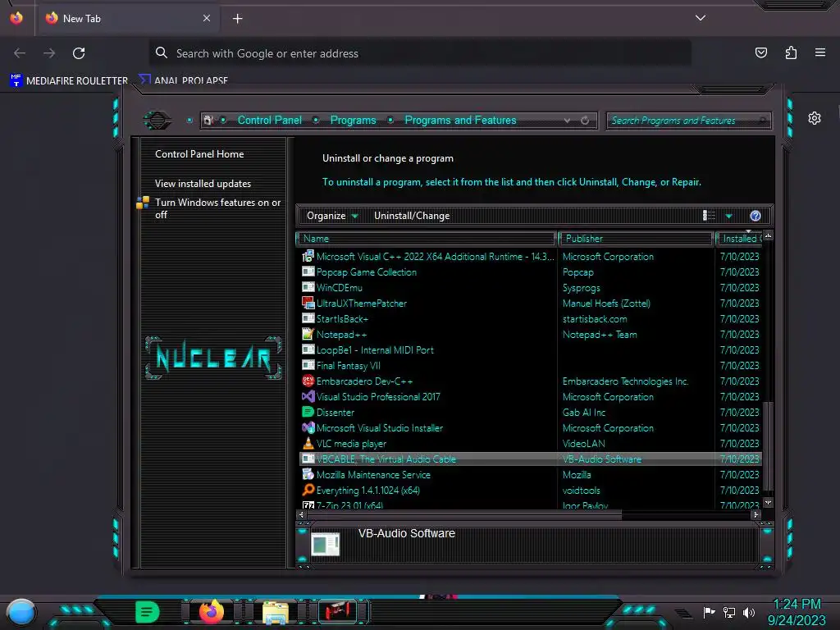Click the vertical scrollbar up arrow
This screenshot has width=840, height=630.
768,236
